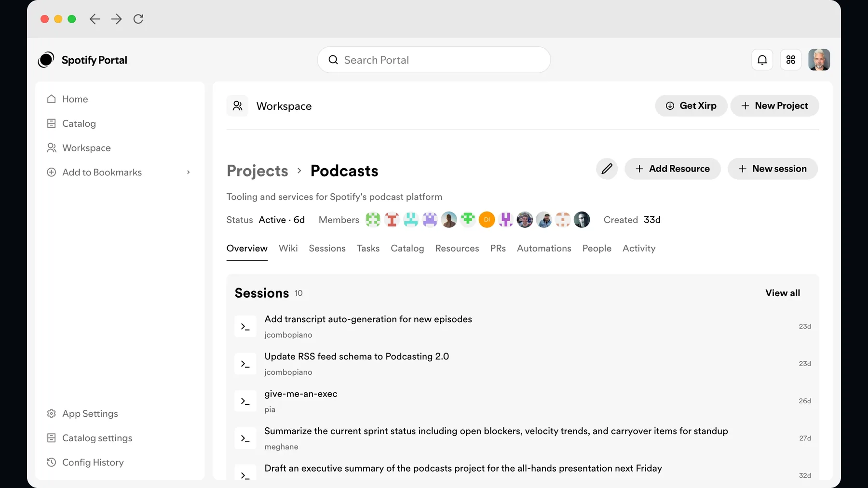Open session 'Add transcript auto-generation for new episodes'
This screenshot has width=868, height=488.
click(x=523, y=327)
